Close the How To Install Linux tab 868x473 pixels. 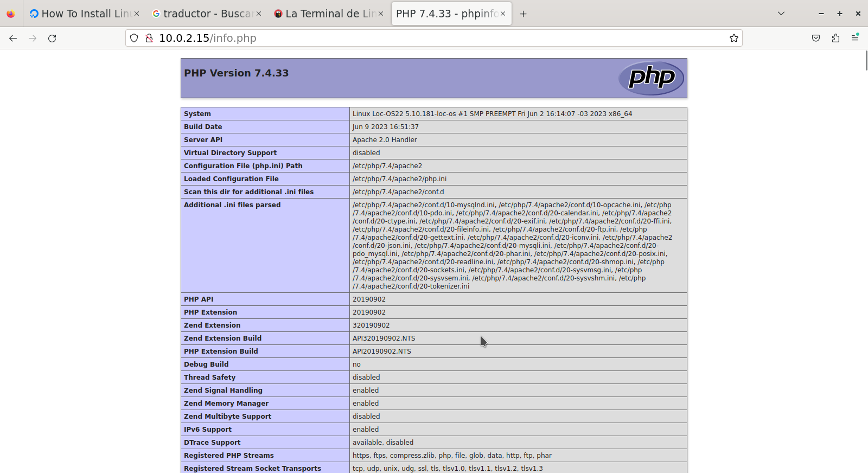[x=137, y=14]
